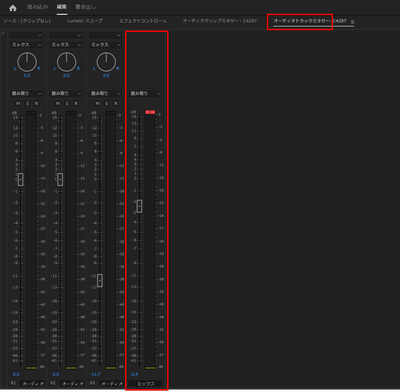This screenshot has width=400, height=392.
Task: Select the 書き出し workspace
Action: coord(86,7)
